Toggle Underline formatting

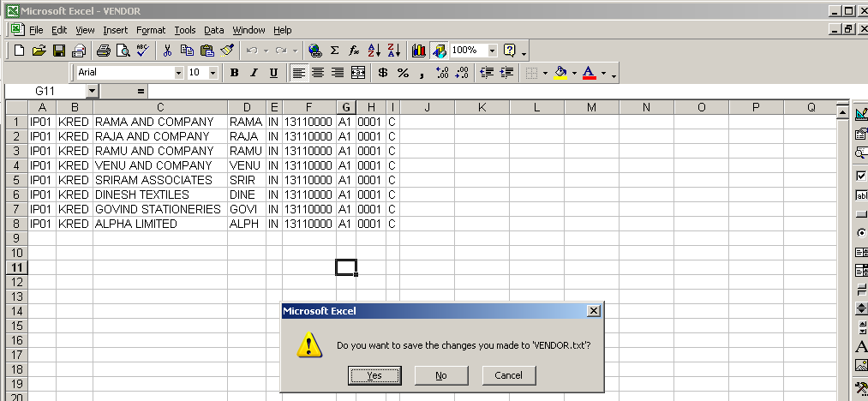pyautogui.click(x=273, y=73)
